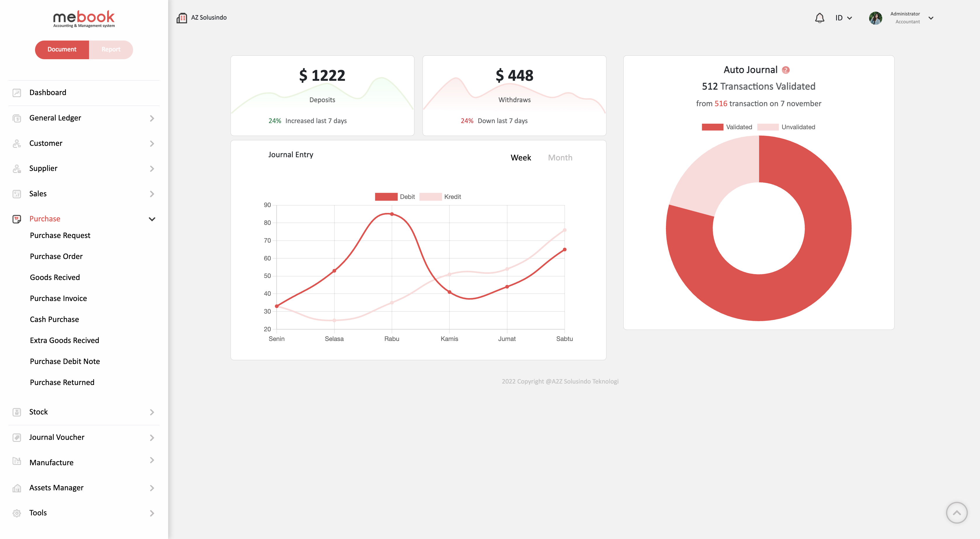Collapse the Purchase menu chevron
980x539 pixels.
[x=152, y=219]
